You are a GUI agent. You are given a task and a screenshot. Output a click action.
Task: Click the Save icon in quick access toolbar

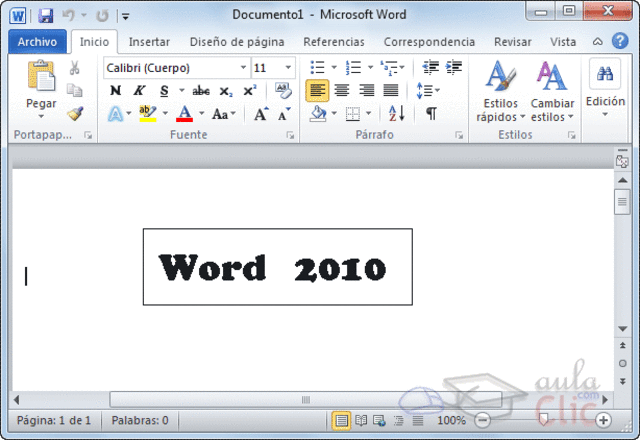(x=46, y=16)
